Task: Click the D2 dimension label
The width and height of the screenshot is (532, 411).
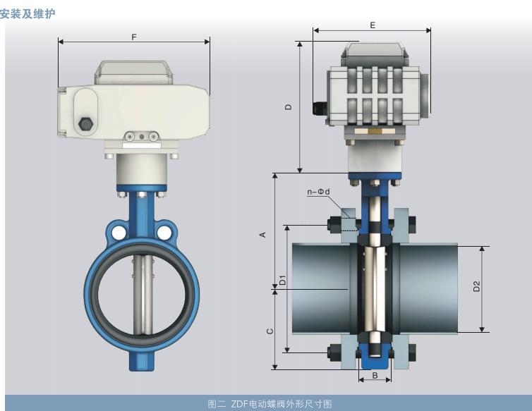Action: 477,286
